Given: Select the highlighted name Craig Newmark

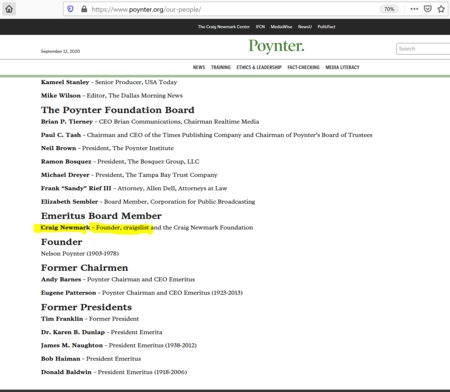Looking at the screenshot, I should tap(65, 228).
